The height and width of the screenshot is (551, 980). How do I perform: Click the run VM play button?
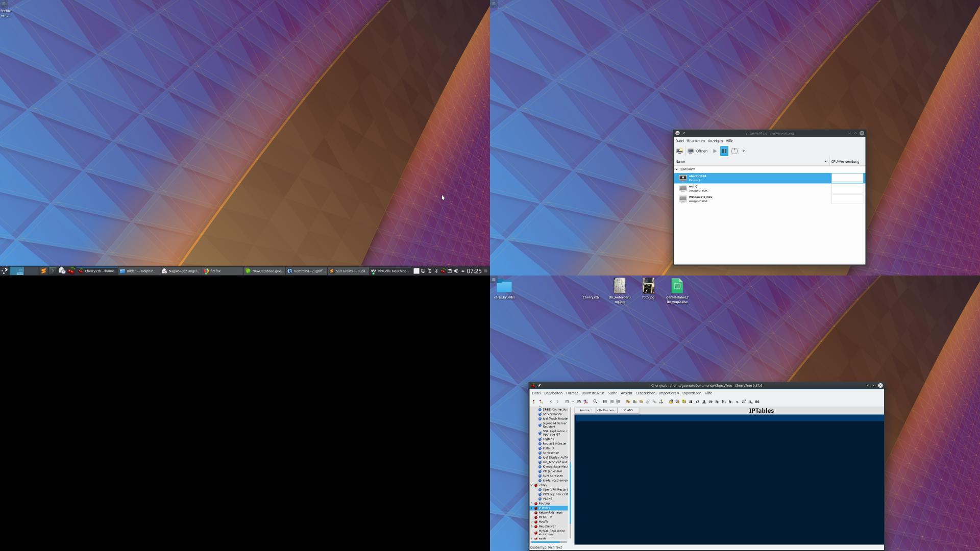715,151
